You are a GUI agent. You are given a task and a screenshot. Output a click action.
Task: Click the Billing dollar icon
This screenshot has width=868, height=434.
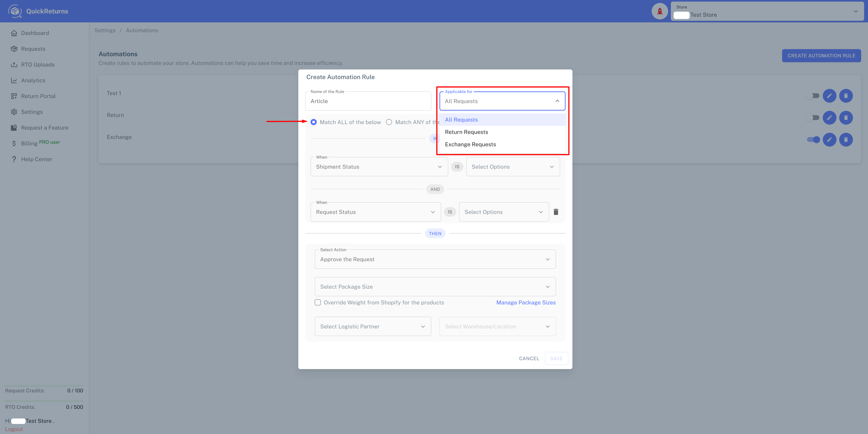14,143
